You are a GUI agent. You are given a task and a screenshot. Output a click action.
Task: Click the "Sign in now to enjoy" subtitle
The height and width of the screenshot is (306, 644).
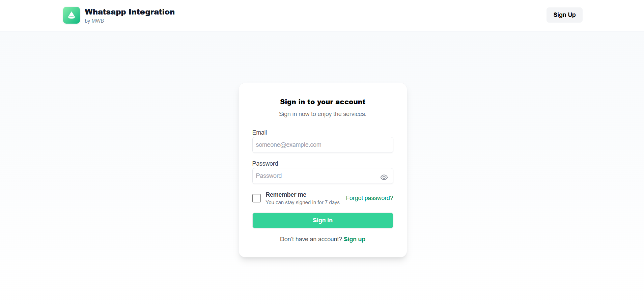323,114
